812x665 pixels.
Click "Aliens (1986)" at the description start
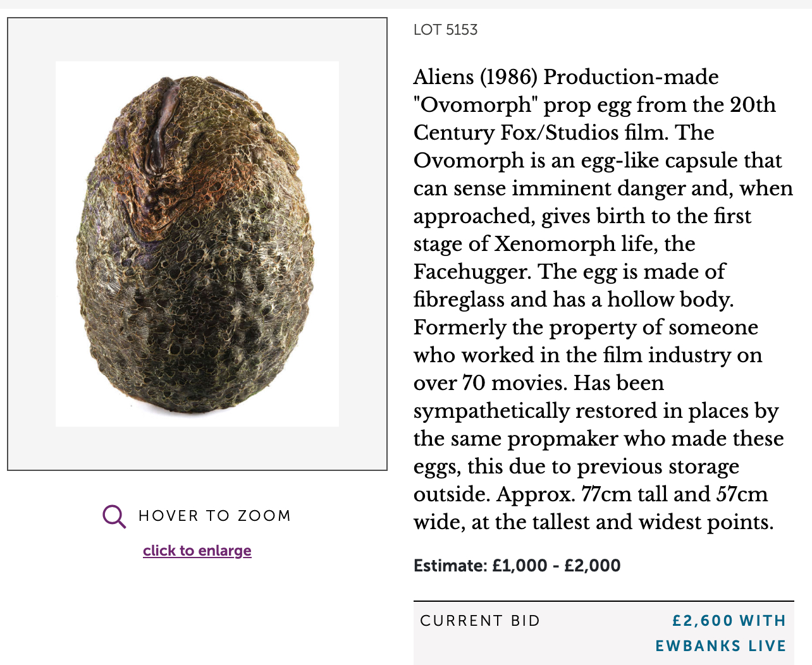(475, 77)
